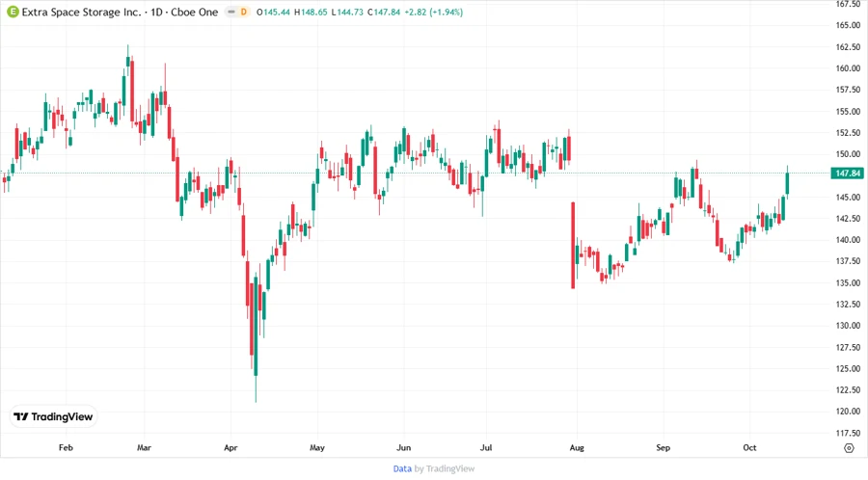
Task: Click the open value O145.44
Action: 273,12
